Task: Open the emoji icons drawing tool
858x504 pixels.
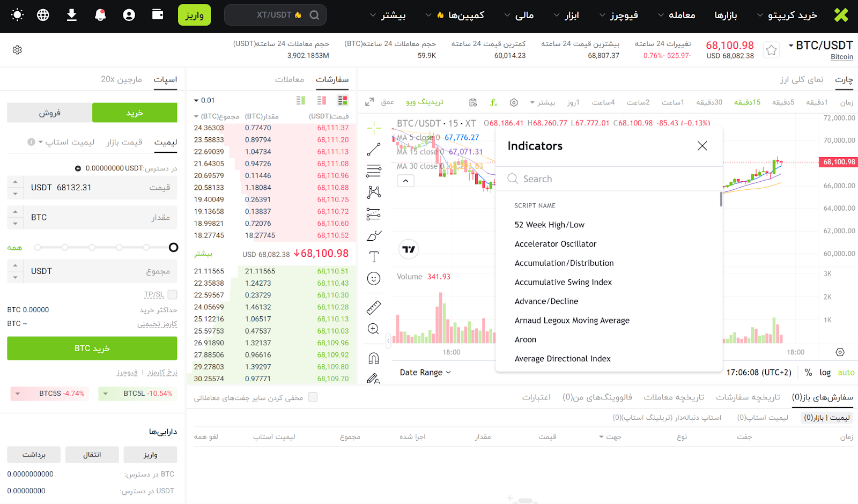Action: point(374,278)
